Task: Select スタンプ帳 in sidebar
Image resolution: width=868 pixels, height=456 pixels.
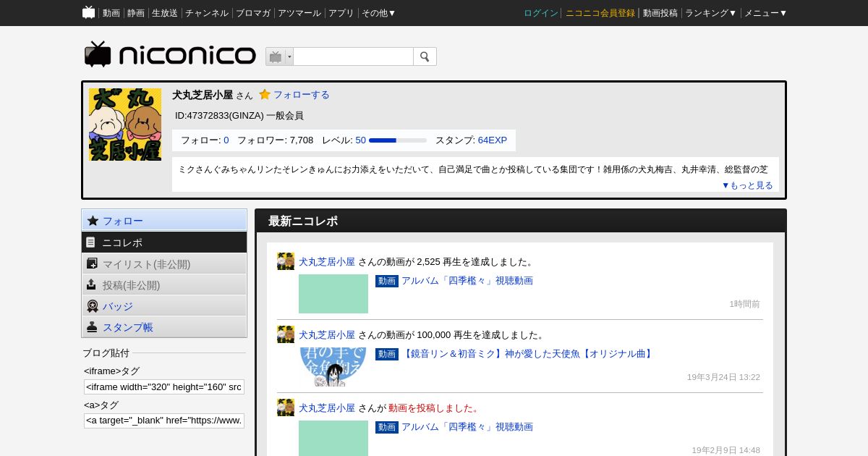Action: coord(164,327)
